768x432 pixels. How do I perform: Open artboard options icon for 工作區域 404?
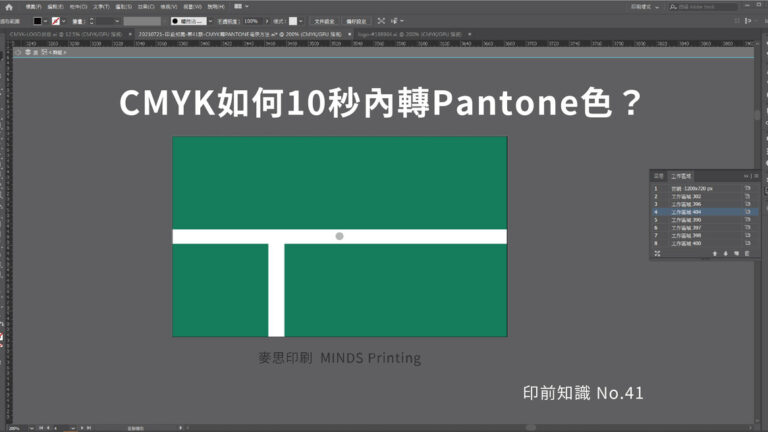[746, 212]
